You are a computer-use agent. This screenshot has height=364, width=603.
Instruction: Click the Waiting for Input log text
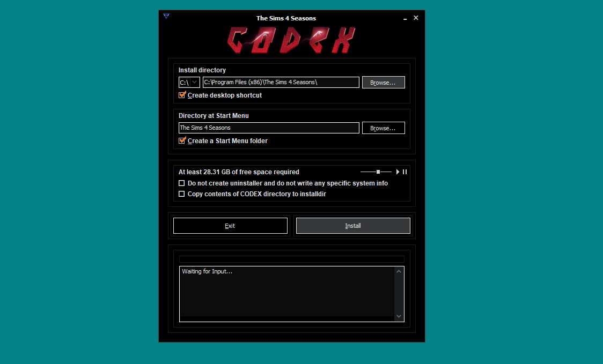click(x=207, y=271)
